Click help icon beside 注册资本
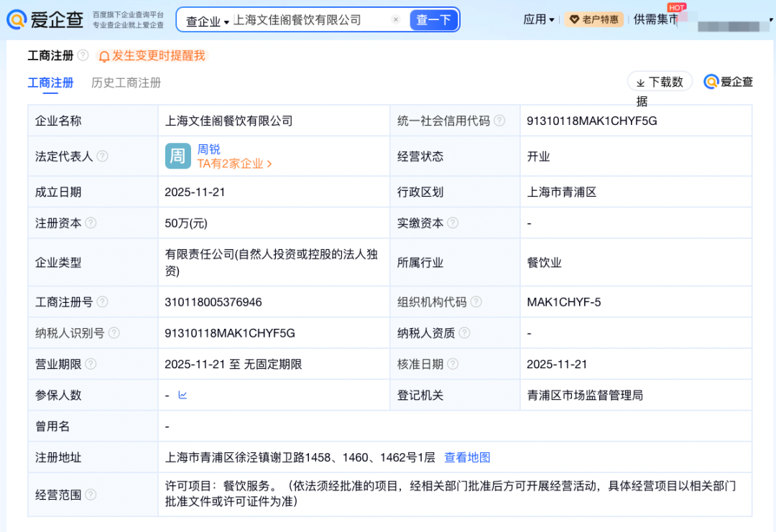776x532 pixels. (x=91, y=223)
